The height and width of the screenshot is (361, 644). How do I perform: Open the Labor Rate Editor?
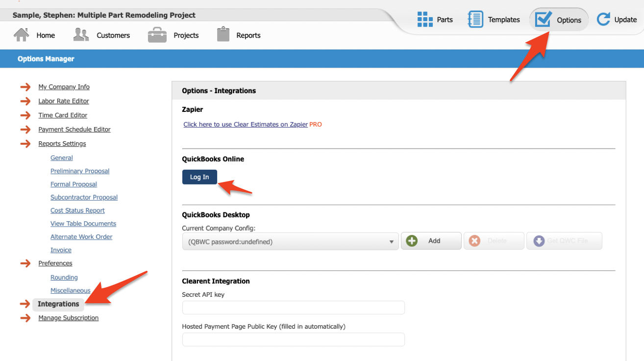point(64,101)
